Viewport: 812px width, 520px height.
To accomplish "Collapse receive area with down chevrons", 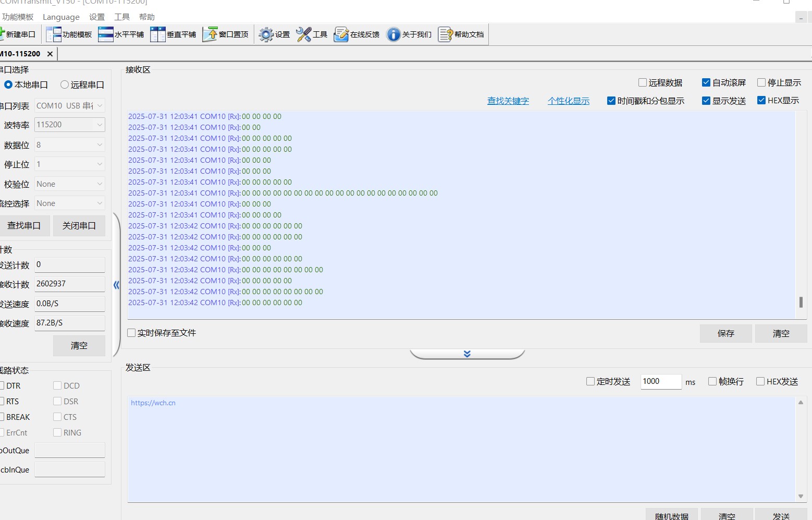I will pos(467,354).
